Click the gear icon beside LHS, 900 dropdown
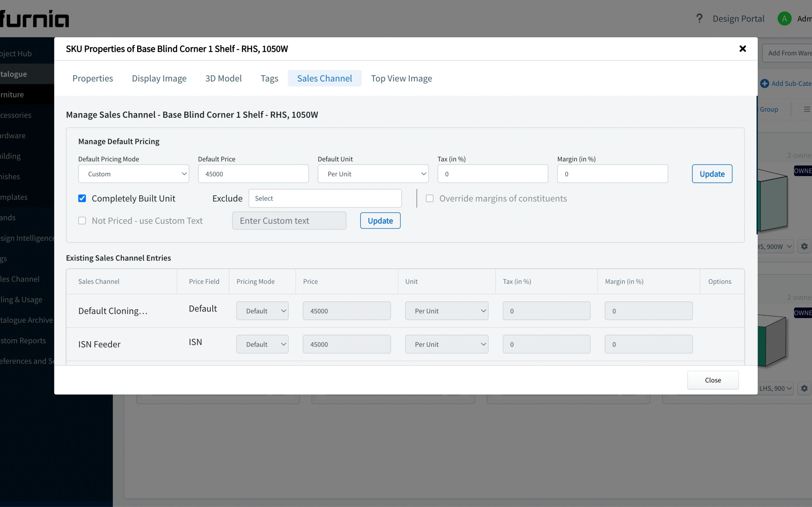Image resolution: width=812 pixels, height=507 pixels. 804,388
